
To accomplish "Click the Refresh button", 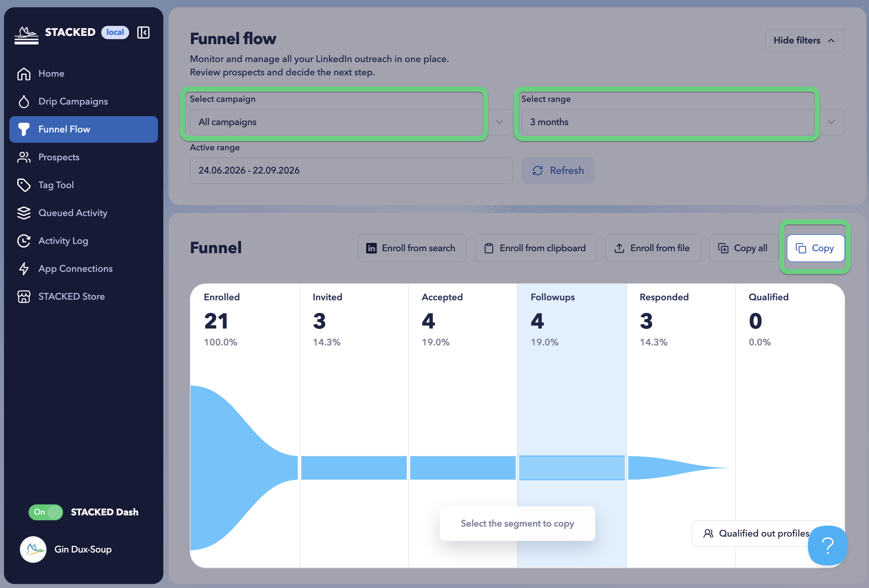I will (558, 171).
